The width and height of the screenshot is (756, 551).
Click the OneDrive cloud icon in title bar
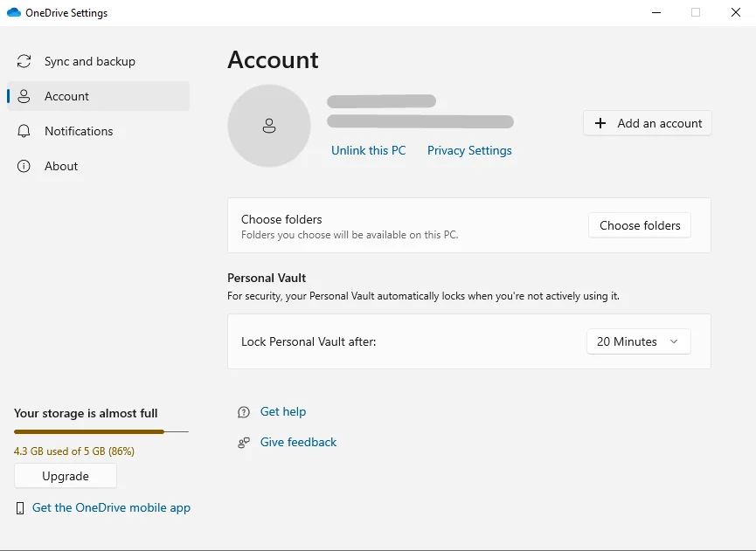pyautogui.click(x=14, y=12)
